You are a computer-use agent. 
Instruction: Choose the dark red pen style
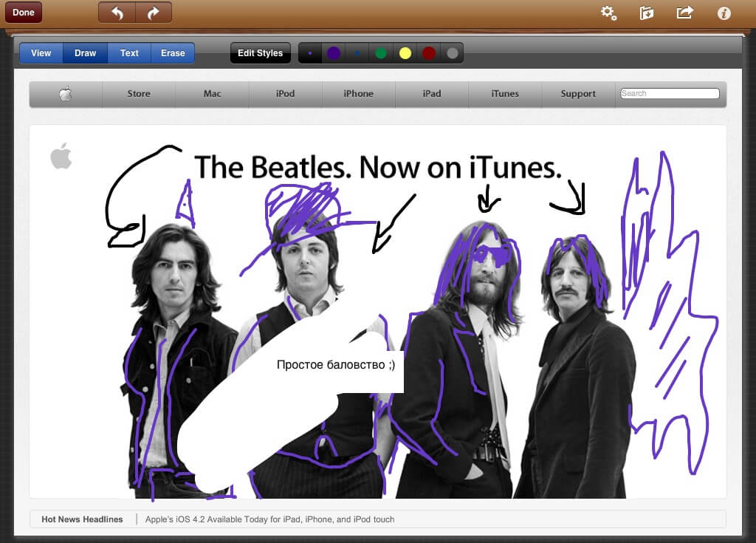point(429,53)
